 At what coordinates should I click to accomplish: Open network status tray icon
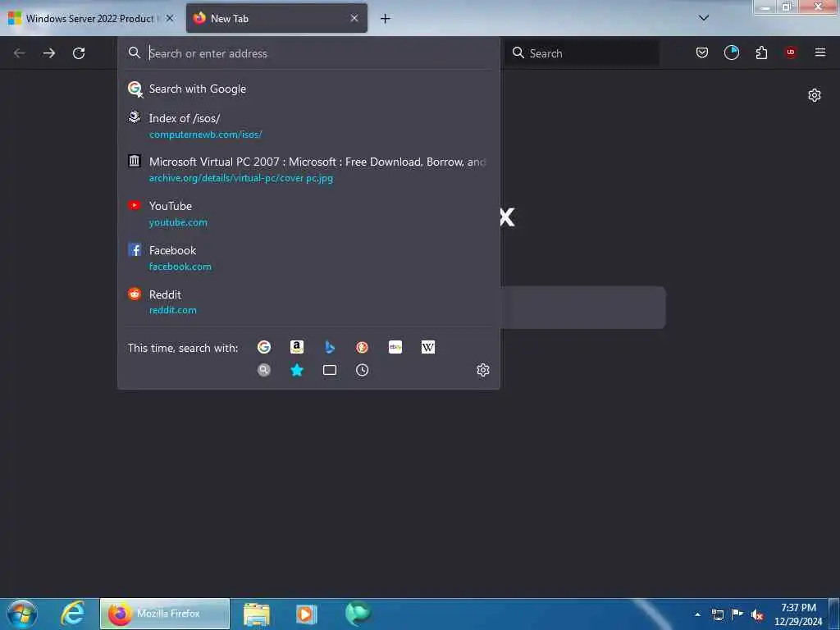tap(717, 614)
